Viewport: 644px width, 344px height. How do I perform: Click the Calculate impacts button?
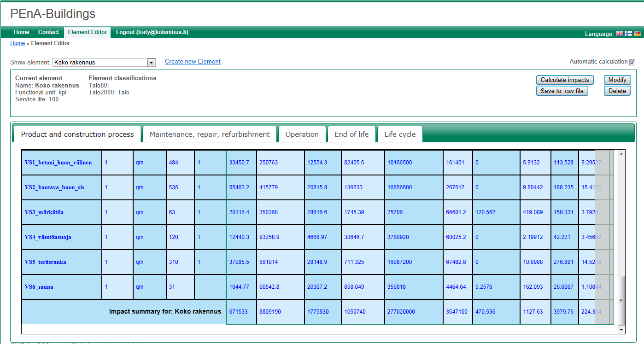[x=565, y=80]
